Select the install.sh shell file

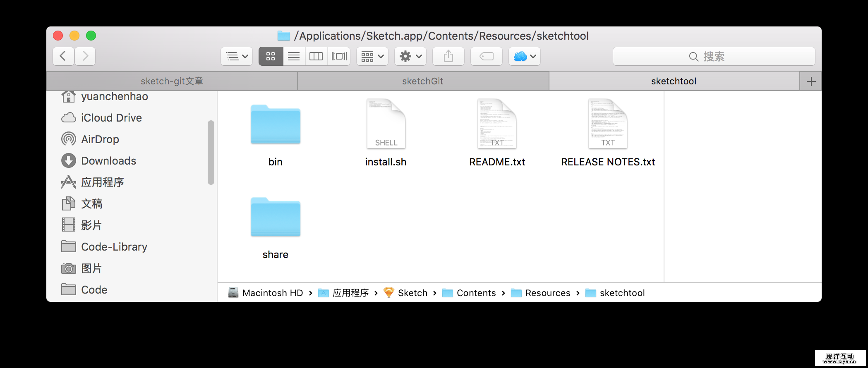tap(386, 125)
